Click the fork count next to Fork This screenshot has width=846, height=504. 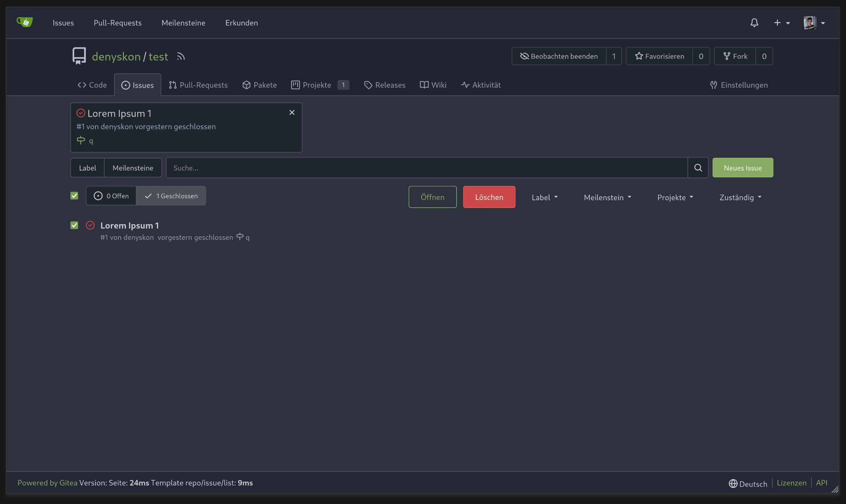pyautogui.click(x=764, y=56)
